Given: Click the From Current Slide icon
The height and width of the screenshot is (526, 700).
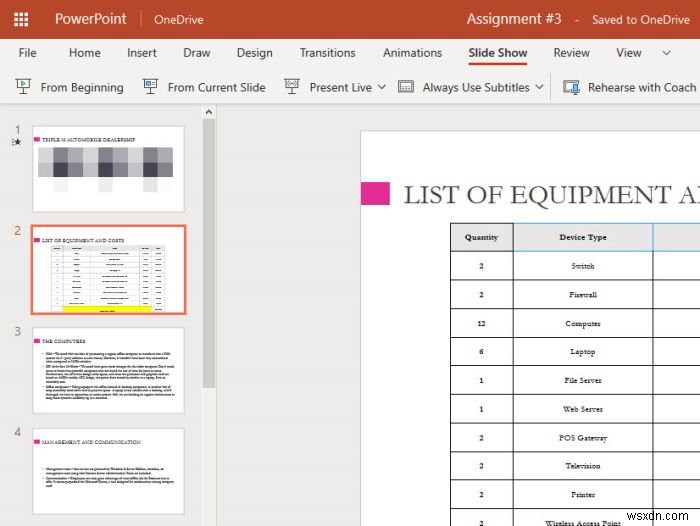Looking at the screenshot, I should pyautogui.click(x=150, y=87).
